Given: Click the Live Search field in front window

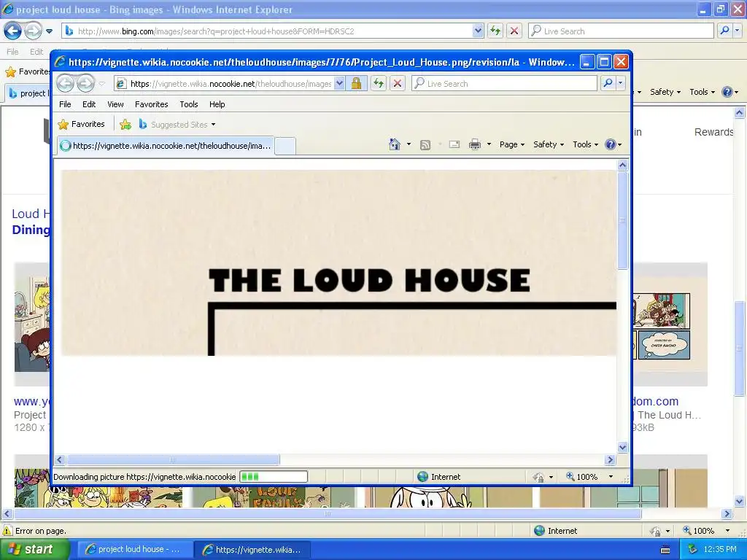Looking at the screenshot, I should 505,83.
